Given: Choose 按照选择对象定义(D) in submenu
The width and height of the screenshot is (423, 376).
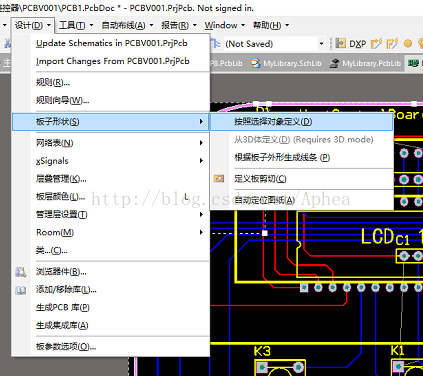Looking at the screenshot, I should (302, 122).
